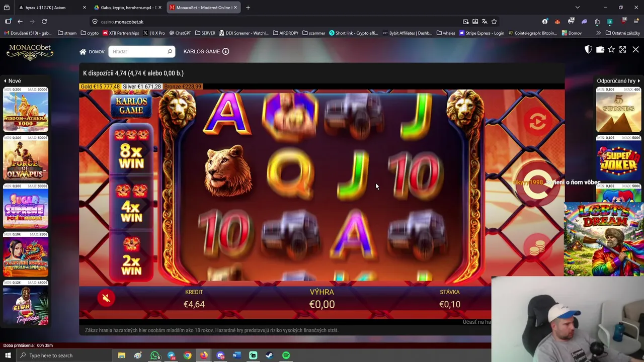Open ChatGPT bookmark
The width and height of the screenshot is (644, 362).
click(180, 33)
